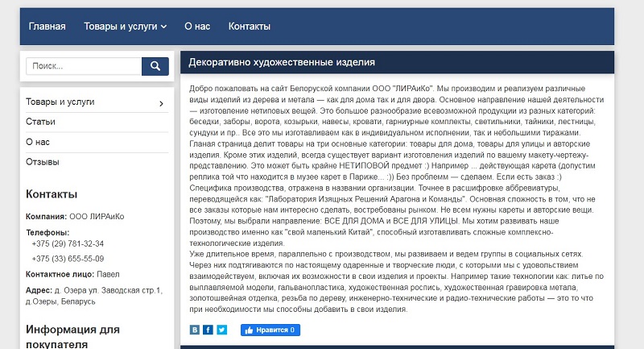Share the page on Facebook
This screenshot has height=349, width=644.
(208, 330)
